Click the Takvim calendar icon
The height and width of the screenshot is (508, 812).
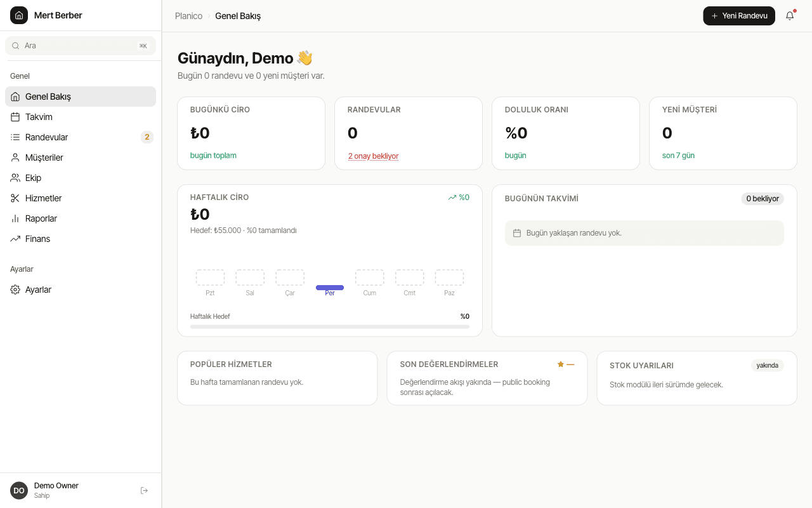coord(15,117)
